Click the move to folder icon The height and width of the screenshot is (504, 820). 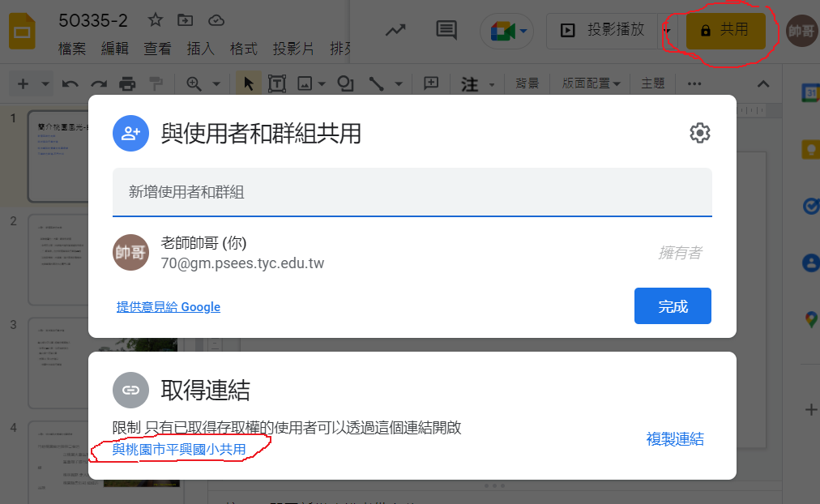tap(186, 20)
